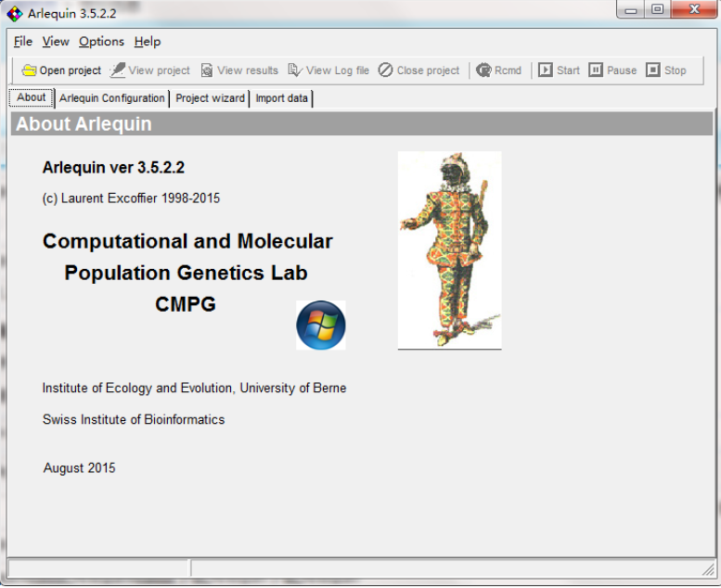721x588 pixels.
Task: Switch to the Project wizard tab
Action: click(x=210, y=98)
